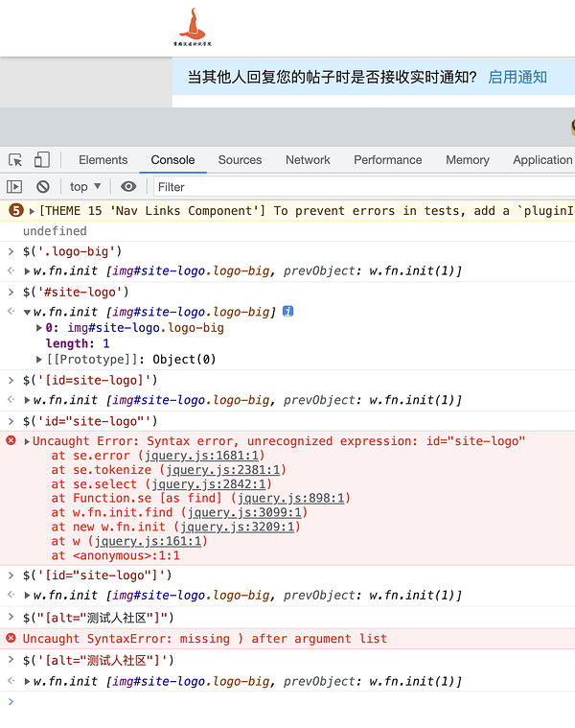Click the $('.logo-big') command text

(x=72, y=251)
